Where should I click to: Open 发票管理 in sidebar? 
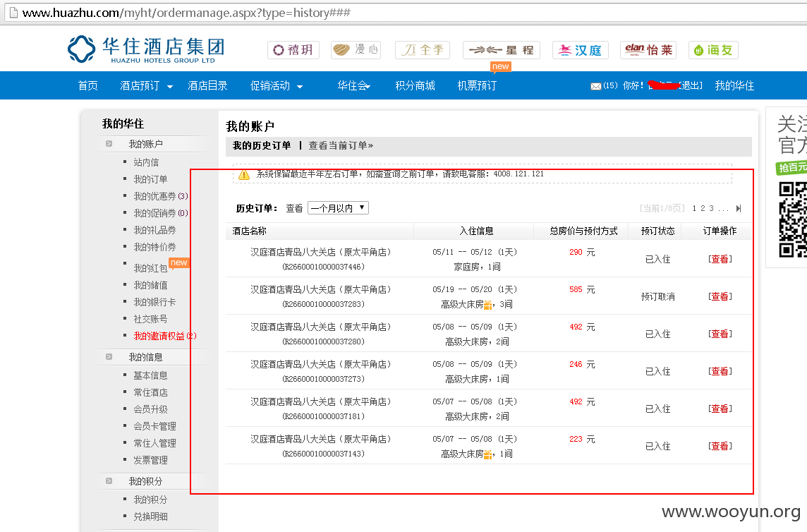pos(150,461)
